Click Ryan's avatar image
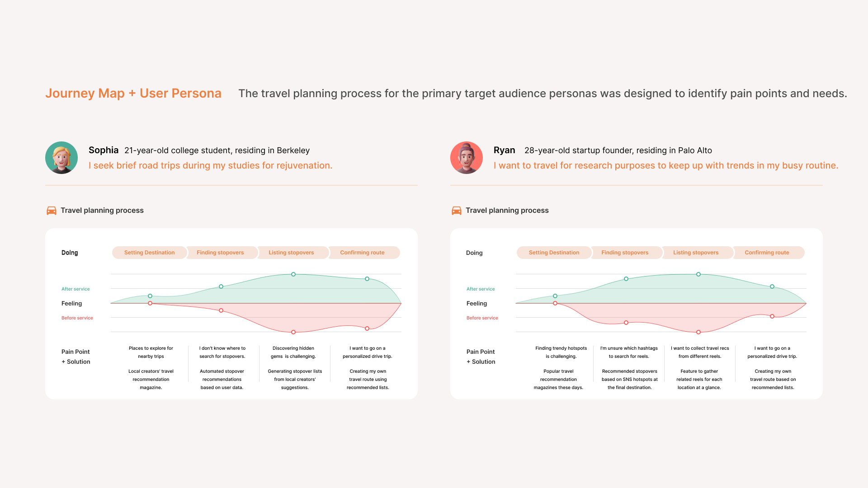 (x=467, y=158)
